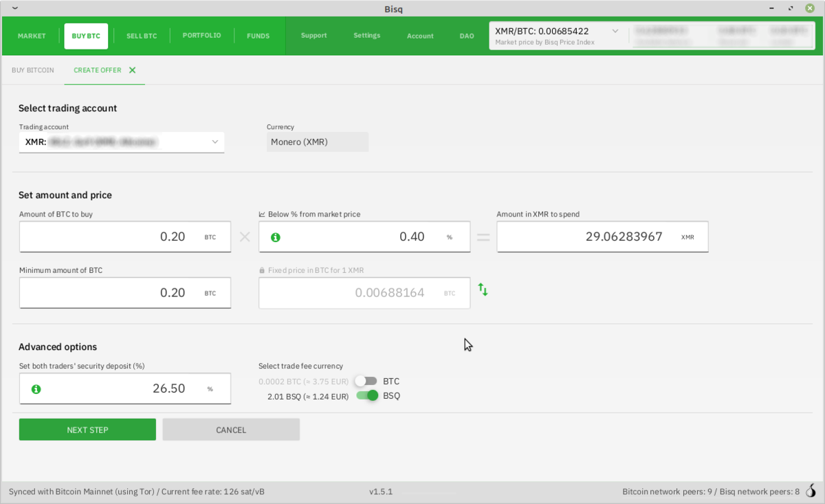Go to the Portfolio section
825x504 pixels.
point(201,36)
